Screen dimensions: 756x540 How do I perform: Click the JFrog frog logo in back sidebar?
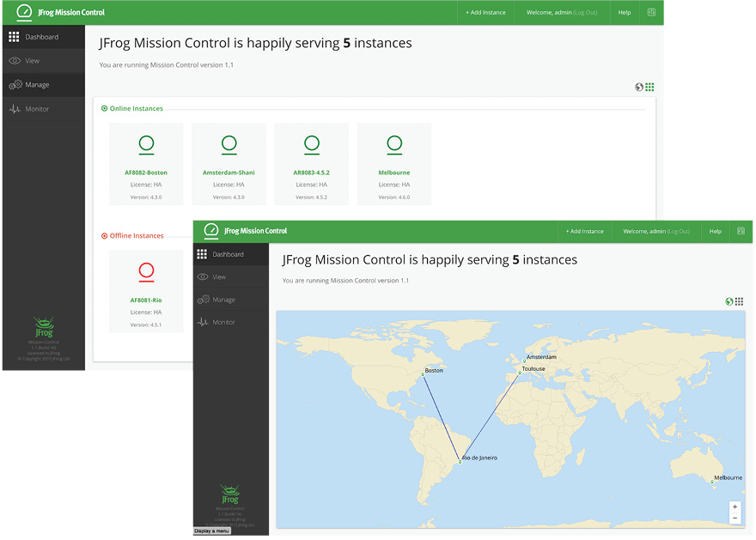pos(44,327)
